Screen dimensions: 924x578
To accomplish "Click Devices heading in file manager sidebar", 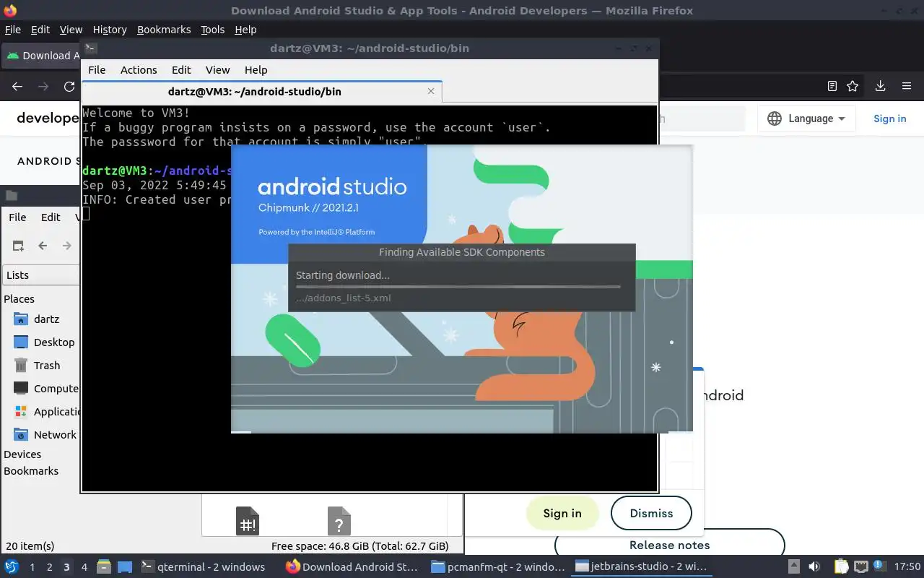I will tap(22, 454).
